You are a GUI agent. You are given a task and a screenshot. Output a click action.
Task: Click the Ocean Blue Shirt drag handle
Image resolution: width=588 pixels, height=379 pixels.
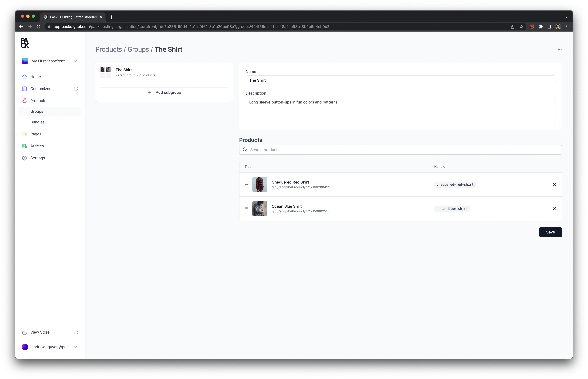(247, 209)
